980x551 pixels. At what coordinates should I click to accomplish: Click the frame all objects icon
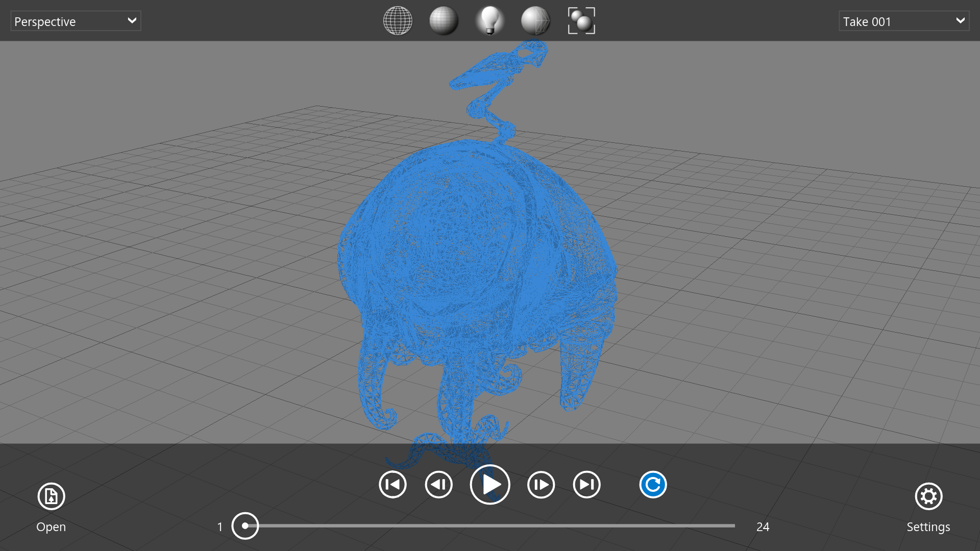[581, 21]
